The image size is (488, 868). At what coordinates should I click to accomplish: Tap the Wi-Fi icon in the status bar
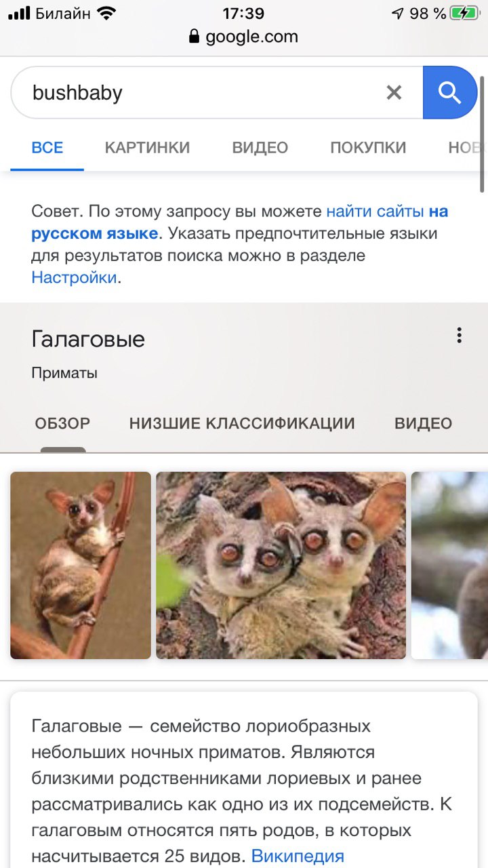tap(106, 13)
